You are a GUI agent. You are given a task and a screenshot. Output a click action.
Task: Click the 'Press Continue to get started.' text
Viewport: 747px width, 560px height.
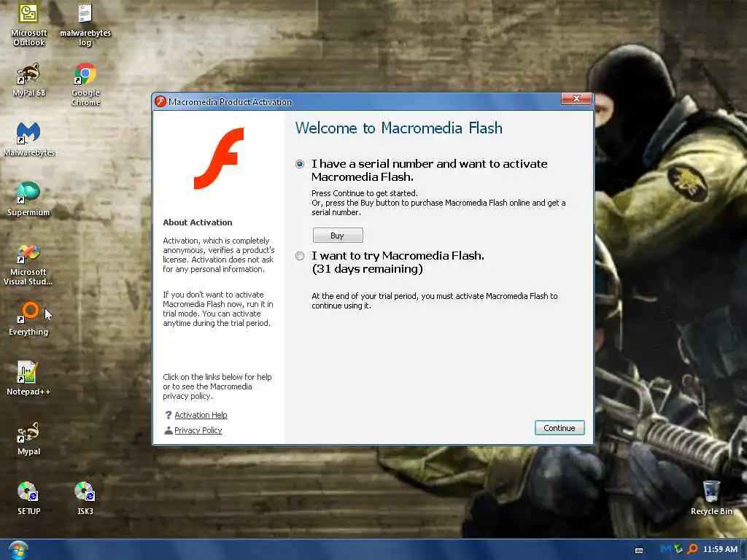click(365, 193)
